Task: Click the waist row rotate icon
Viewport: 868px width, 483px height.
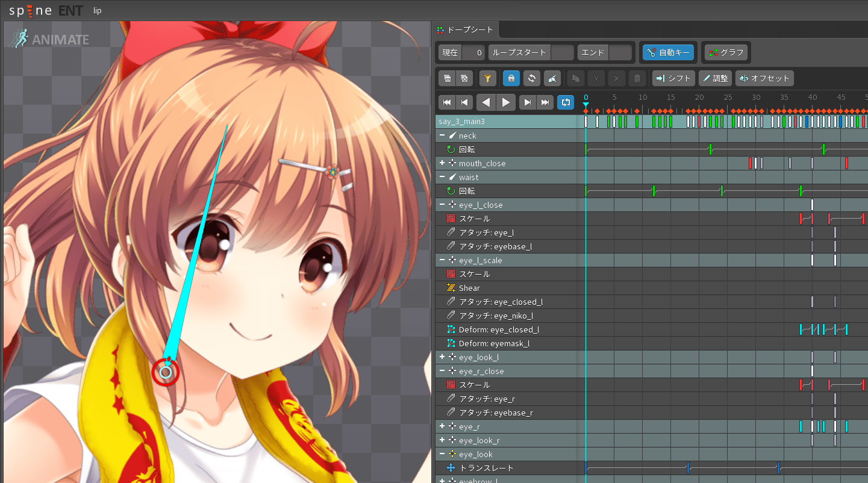Action: pyautogui.click(x=451, y=191)
